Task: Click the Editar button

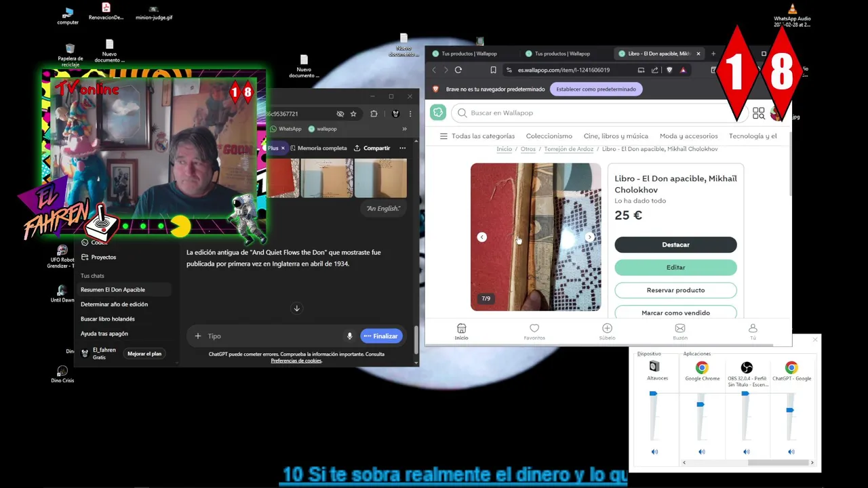Action: (675, 267)
